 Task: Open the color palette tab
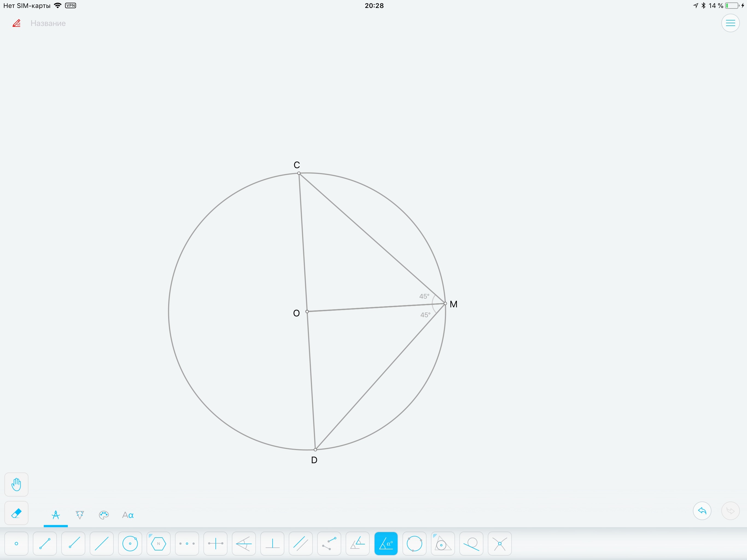pyautogui.click(x=104, y=515)
